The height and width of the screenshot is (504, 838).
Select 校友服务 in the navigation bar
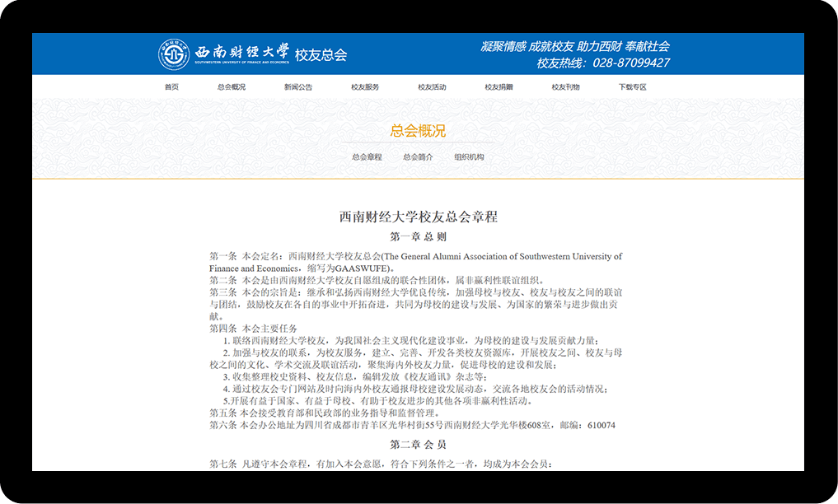tap(365, 87)
